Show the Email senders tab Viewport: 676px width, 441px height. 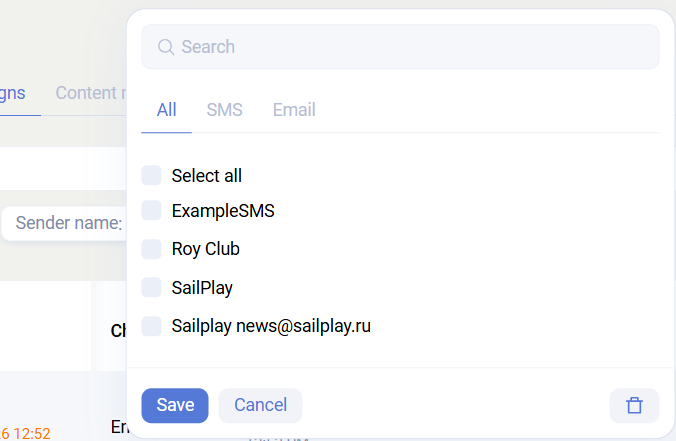coord(294,110)
